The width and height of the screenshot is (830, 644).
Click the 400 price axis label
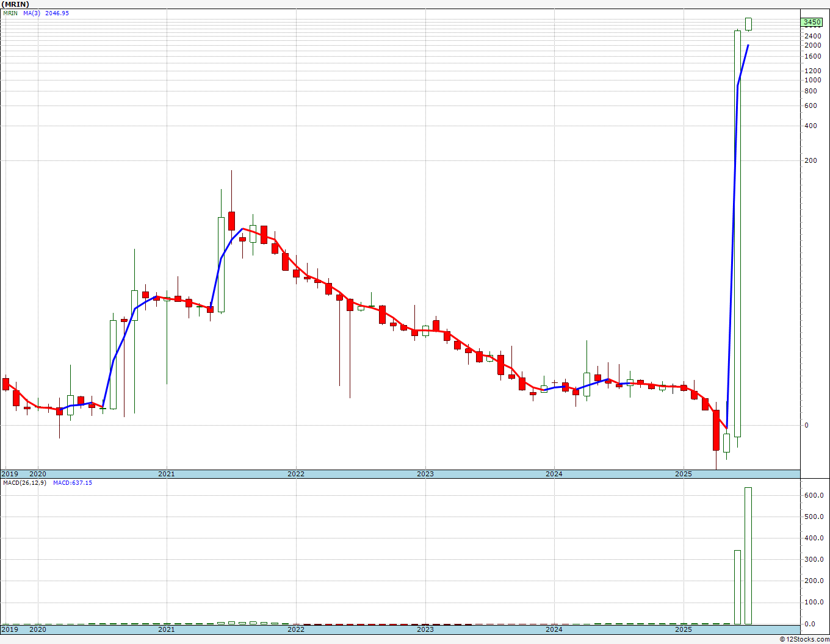[810, 126]
